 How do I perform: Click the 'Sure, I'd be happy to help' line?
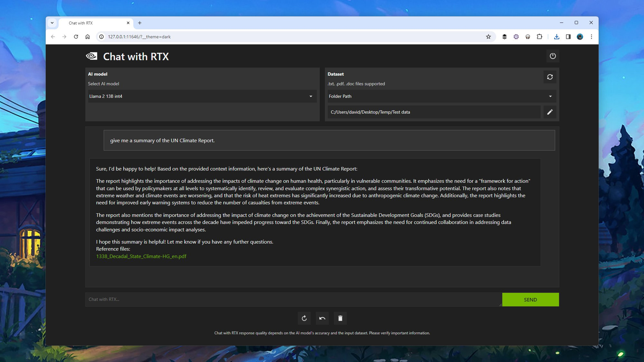pos(226,169)
